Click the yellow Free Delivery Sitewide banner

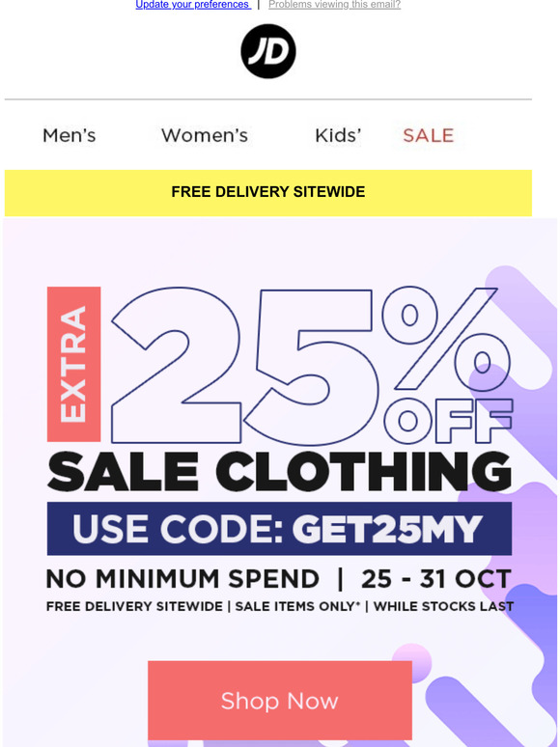pos(267,192)
